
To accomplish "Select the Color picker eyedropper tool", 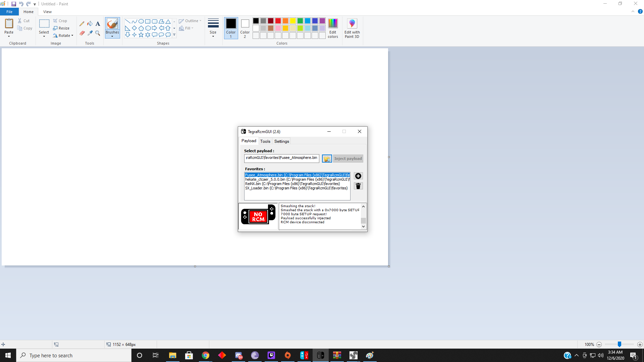I will click(90, 33).
